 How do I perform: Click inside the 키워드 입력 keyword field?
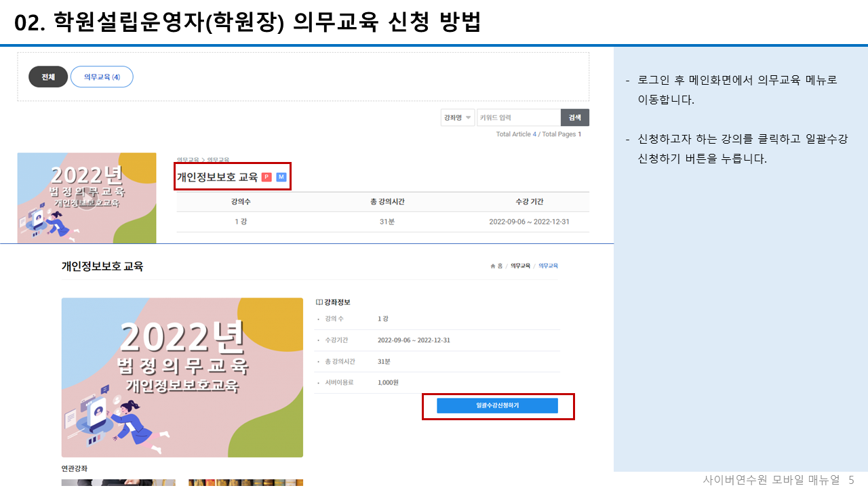click(x=519, y=117)
